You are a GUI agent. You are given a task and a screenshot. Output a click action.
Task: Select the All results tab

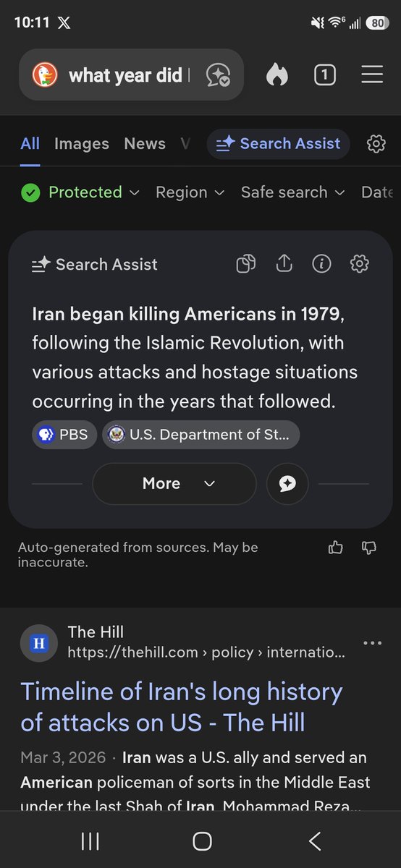tap(30, 143)
